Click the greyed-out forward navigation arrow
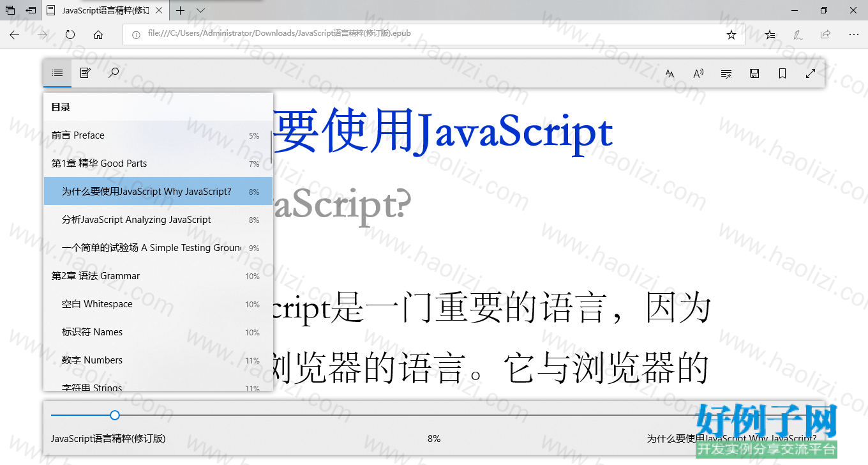This screenshot has height=465, width=868. coord(43,34)
